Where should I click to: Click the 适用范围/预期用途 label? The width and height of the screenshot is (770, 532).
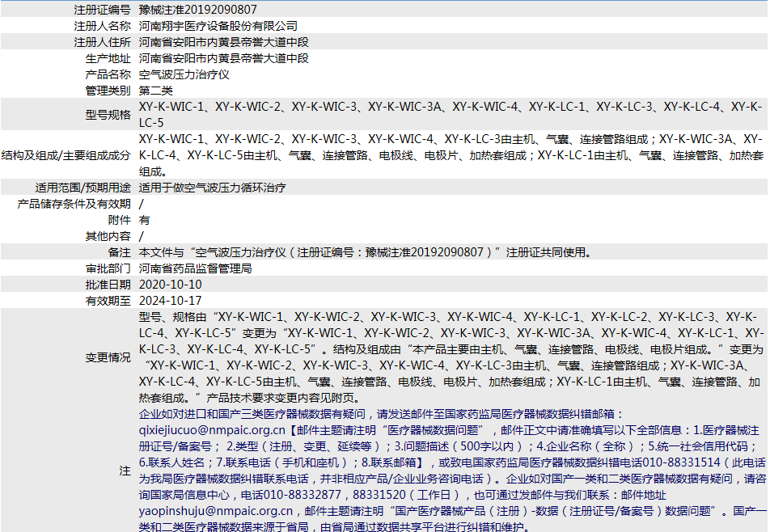coord(83,188)
